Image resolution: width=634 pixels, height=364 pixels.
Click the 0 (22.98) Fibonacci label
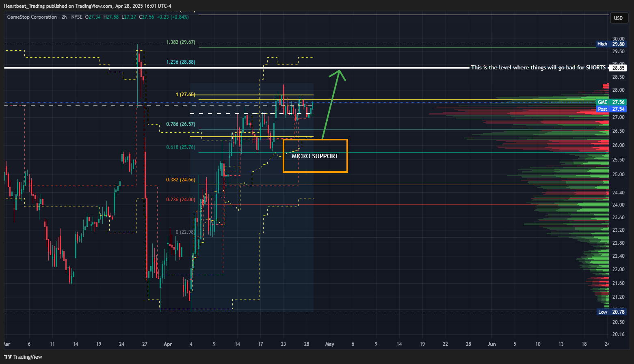point(185,232)
